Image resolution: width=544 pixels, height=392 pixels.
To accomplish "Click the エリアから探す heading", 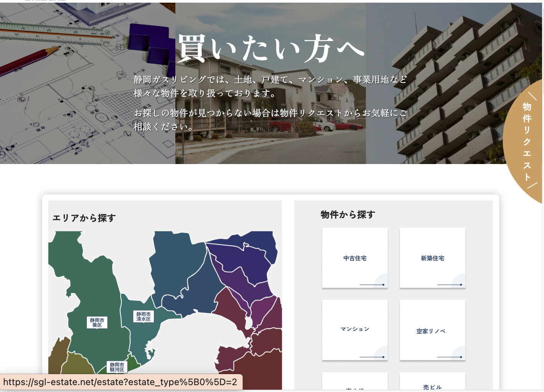I will [84, 218].
